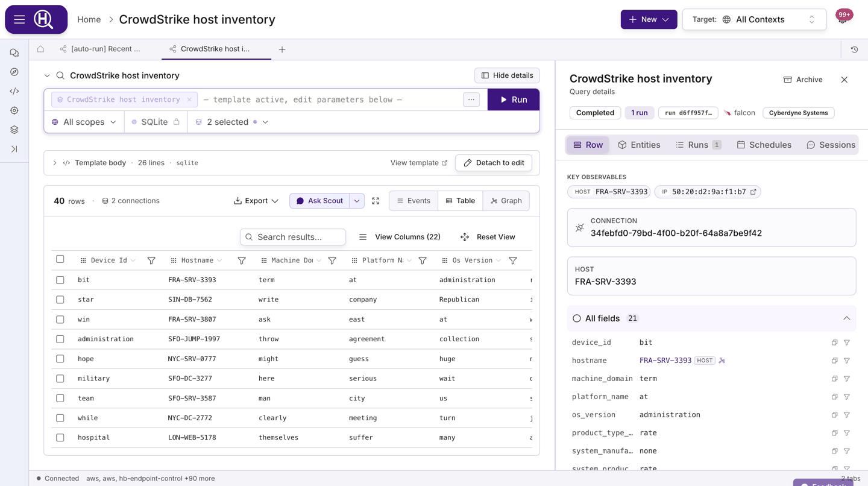Check the row for SFO-JUMP-1997
This screenshot has height=486, width=868.
tap(60, 339)
